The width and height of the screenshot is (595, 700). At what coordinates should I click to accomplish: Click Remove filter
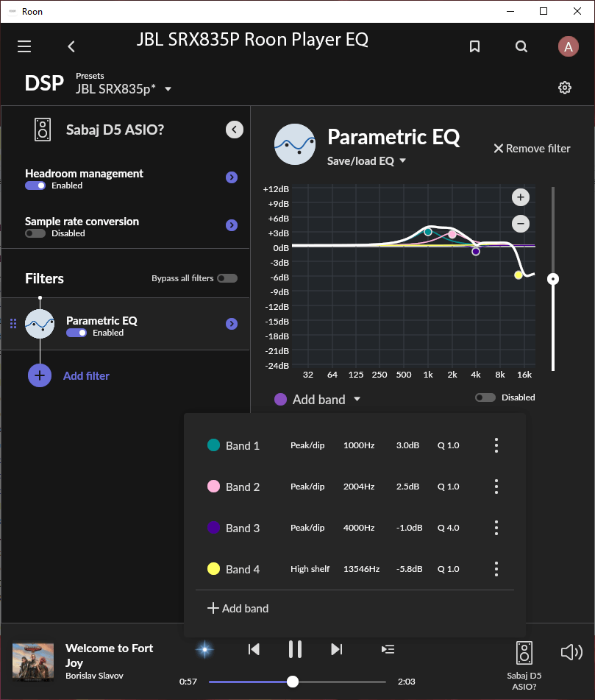(x=532, y=149)
